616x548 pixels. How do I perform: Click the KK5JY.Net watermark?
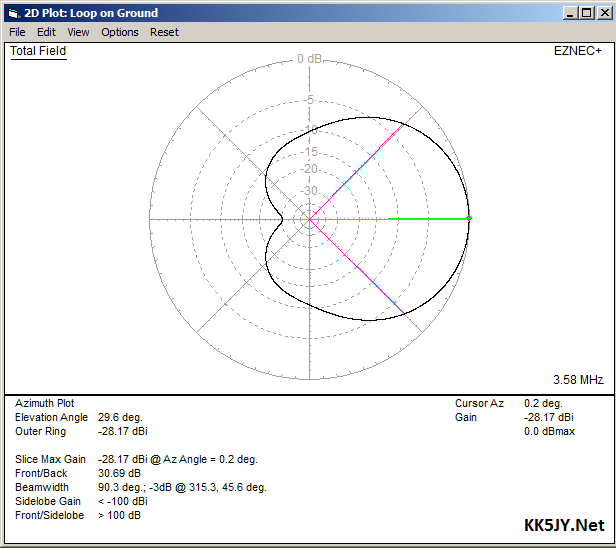point(564,526)
